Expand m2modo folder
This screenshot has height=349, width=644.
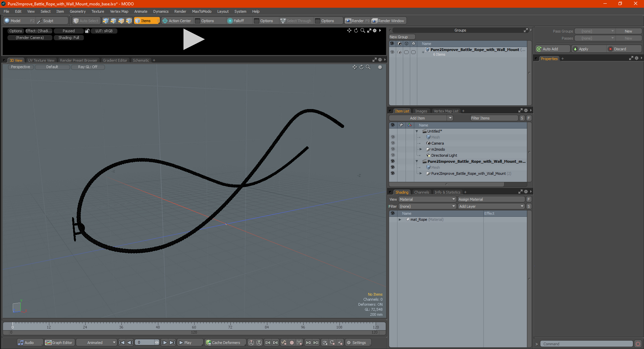click(421, 149)
